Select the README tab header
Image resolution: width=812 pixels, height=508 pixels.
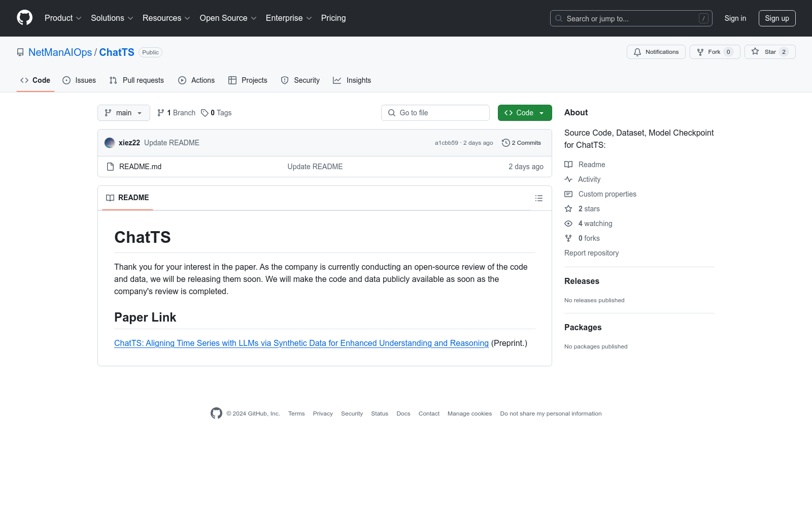tap(127, 198)
